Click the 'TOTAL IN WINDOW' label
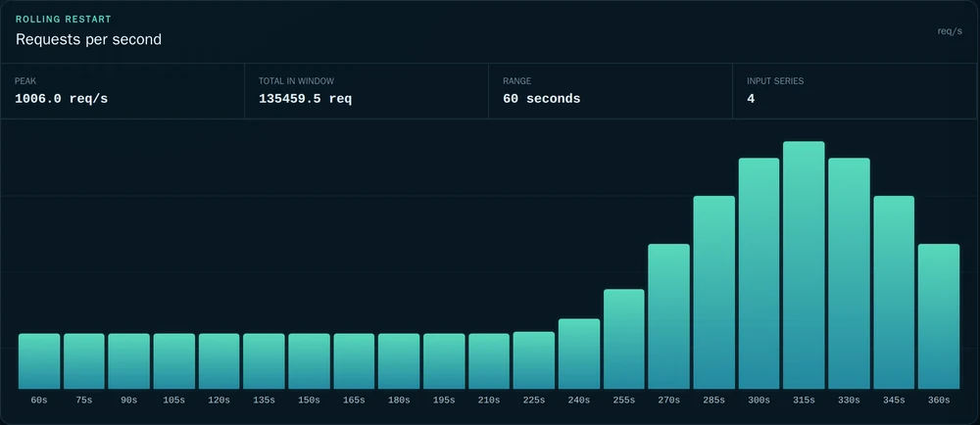Screen dimensions: 980x425 click(296, 81)
